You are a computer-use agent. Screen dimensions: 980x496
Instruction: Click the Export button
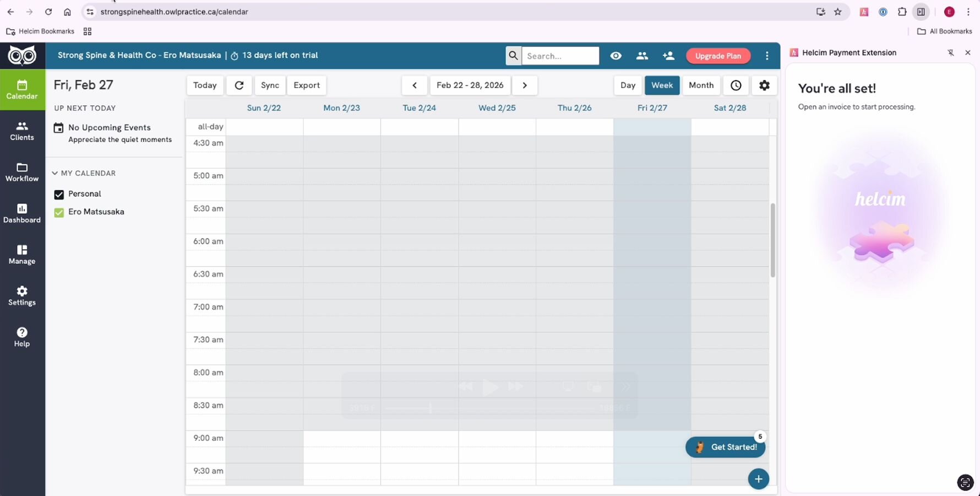[306, 85]
